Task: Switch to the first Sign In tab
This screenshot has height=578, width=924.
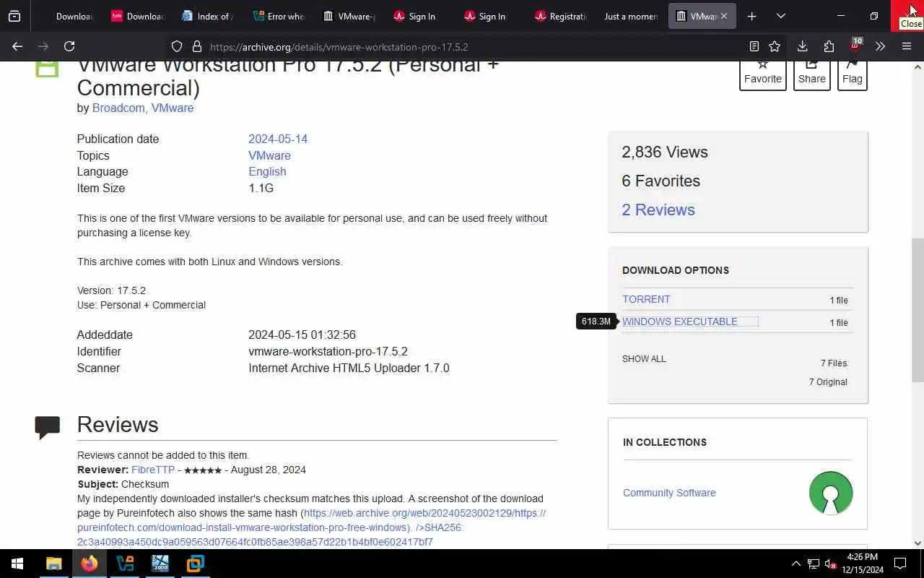Action: [x=419, y=16]
